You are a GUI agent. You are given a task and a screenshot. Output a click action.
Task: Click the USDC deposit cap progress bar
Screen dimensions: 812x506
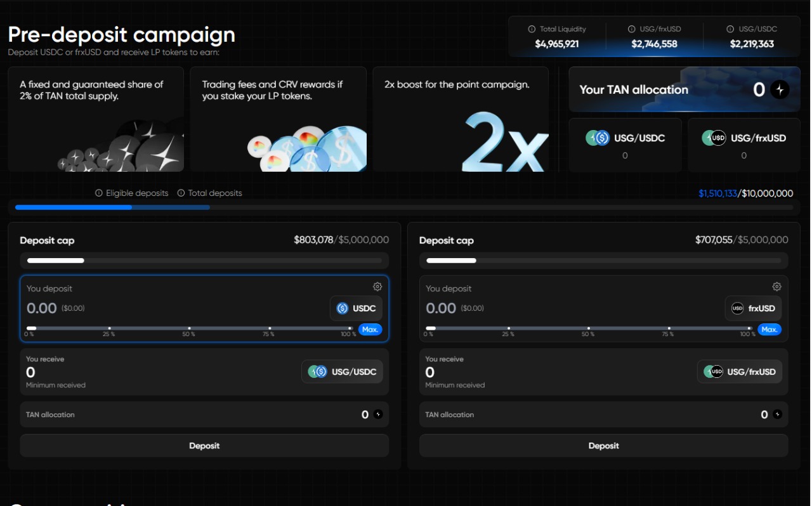coord(204,261)
